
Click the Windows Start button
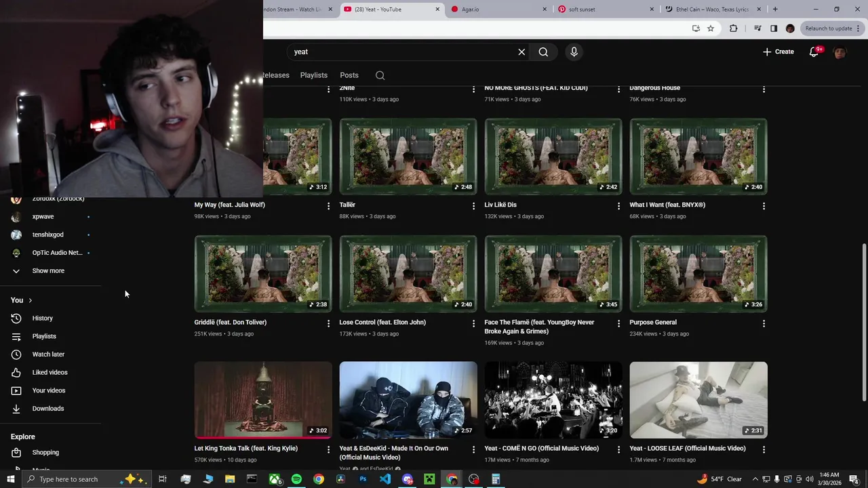[11, 479]
